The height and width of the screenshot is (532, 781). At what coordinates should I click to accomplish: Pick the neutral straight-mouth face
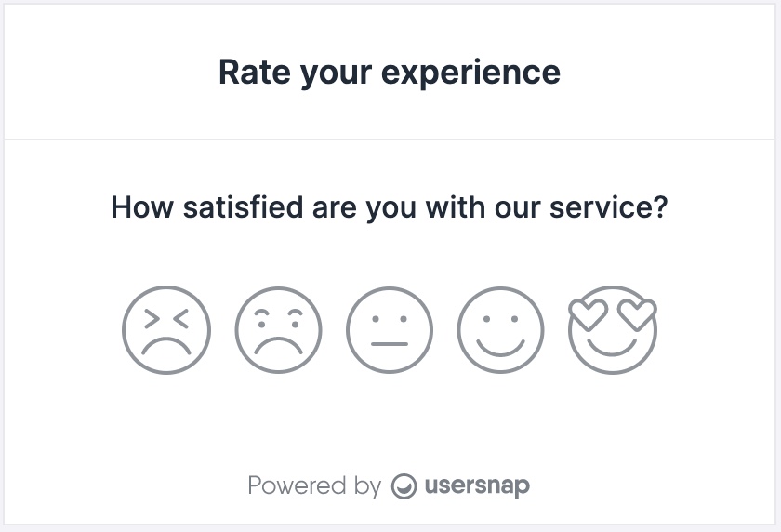pyautogui.click(x=390, y=330)
